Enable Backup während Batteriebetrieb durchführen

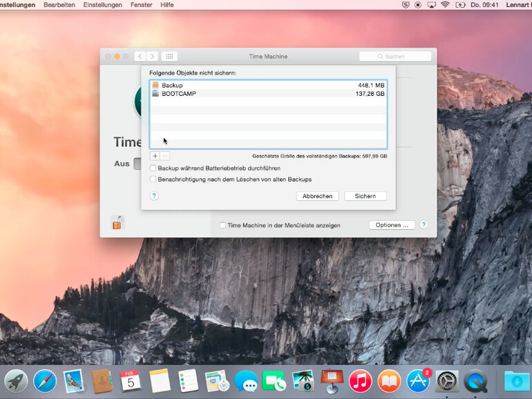153,168
